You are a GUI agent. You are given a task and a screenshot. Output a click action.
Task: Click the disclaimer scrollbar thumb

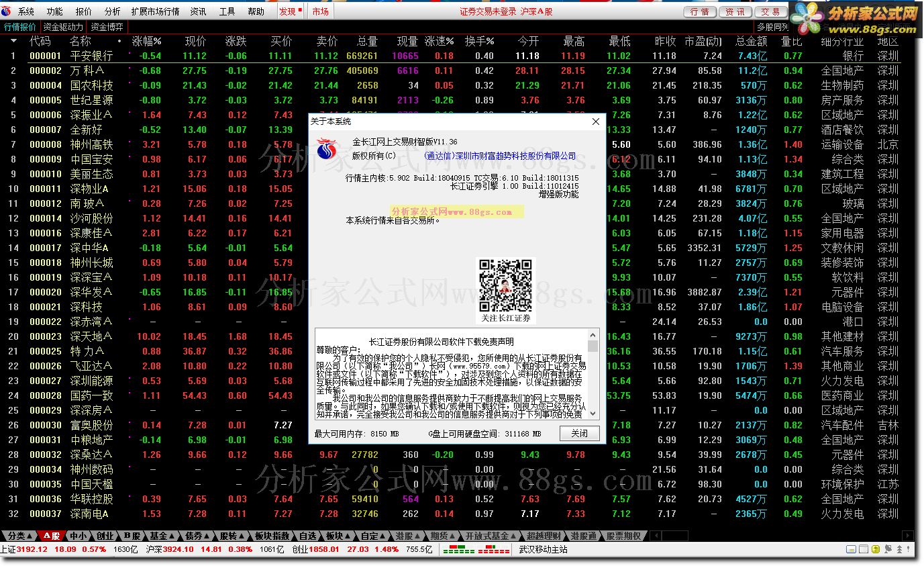[x=593, y=346]
